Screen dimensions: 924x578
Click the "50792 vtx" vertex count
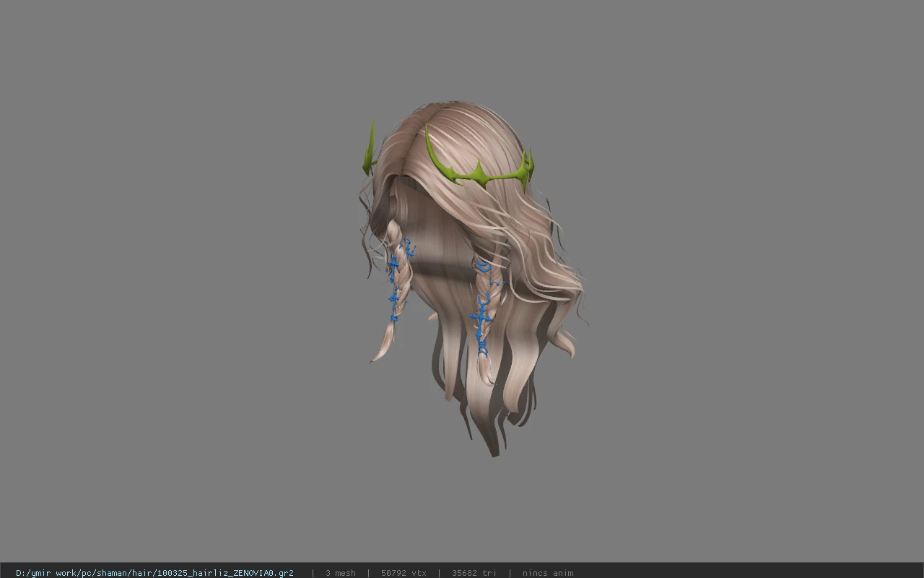(404, 573)
